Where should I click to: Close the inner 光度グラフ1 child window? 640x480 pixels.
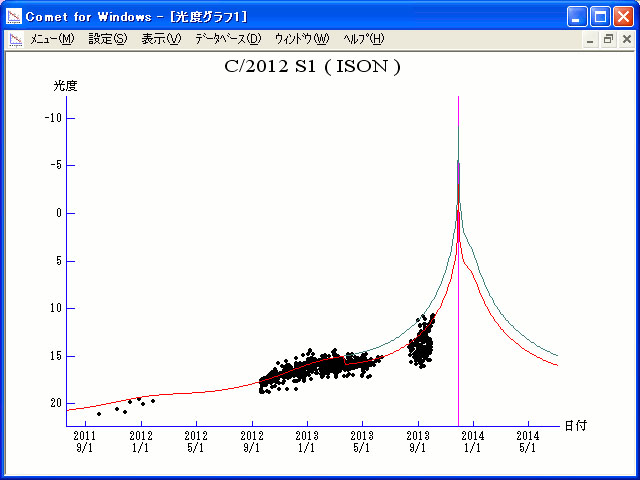pos(627,40)
